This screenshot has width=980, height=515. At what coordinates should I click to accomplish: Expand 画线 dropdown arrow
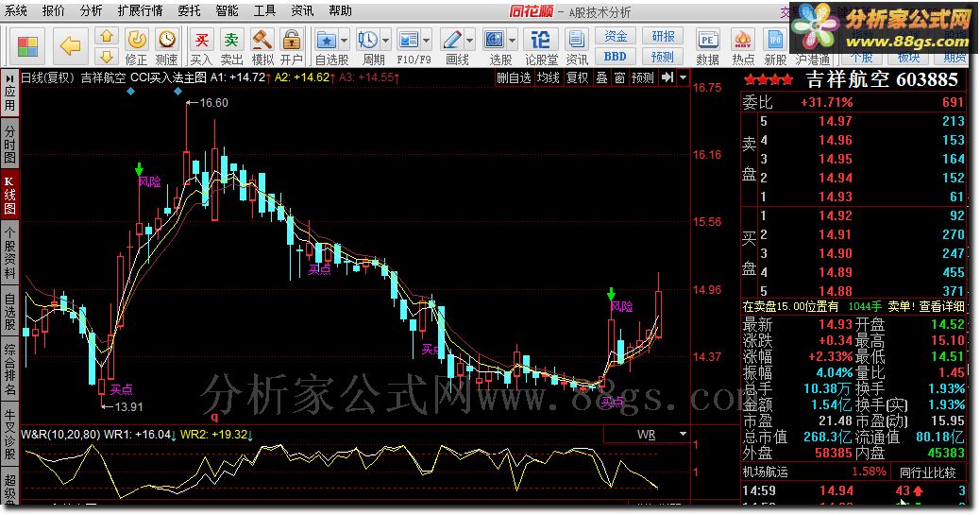coord(469,41)
